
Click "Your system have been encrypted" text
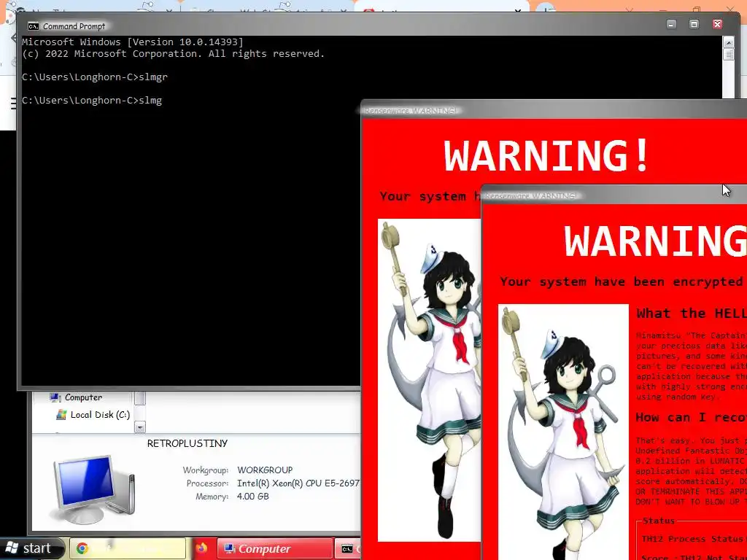pyautogui.click(x=622, y=281)
